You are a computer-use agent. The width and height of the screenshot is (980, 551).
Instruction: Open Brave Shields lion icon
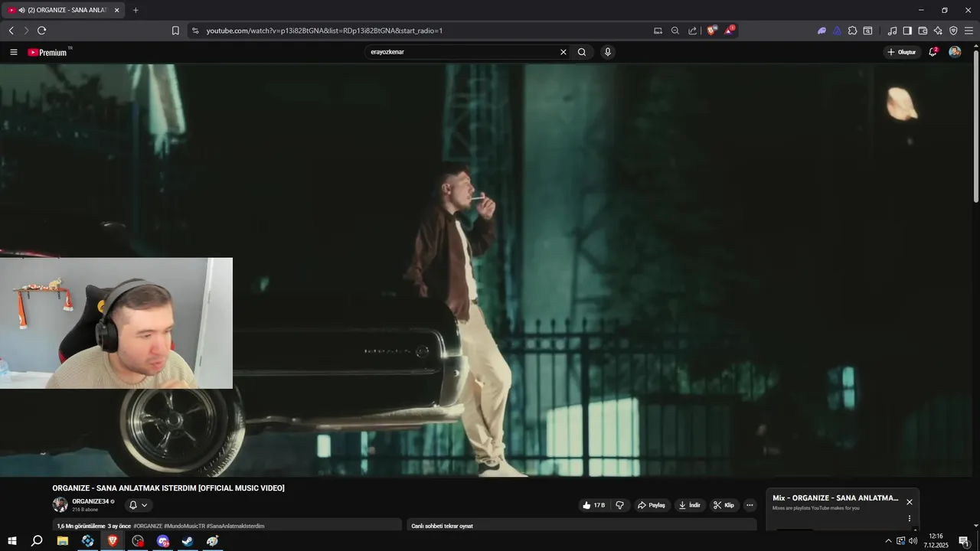coord(712,31)
